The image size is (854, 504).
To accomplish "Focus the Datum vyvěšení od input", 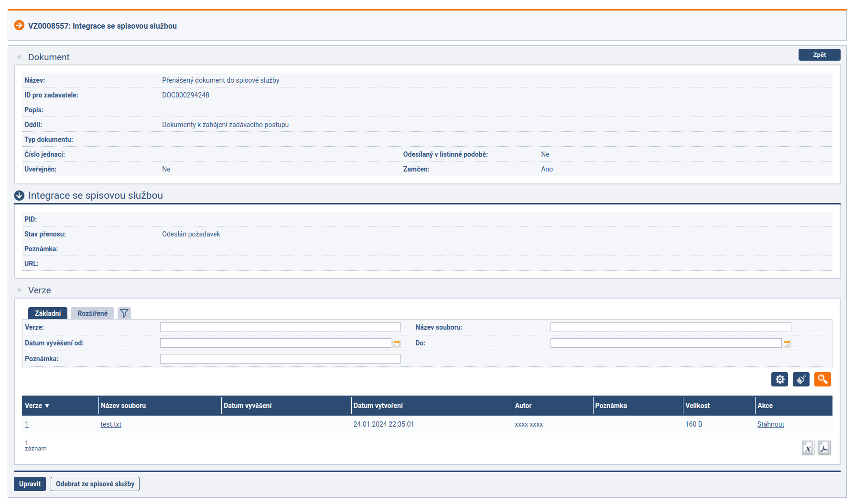I will [x=276, y=343].
